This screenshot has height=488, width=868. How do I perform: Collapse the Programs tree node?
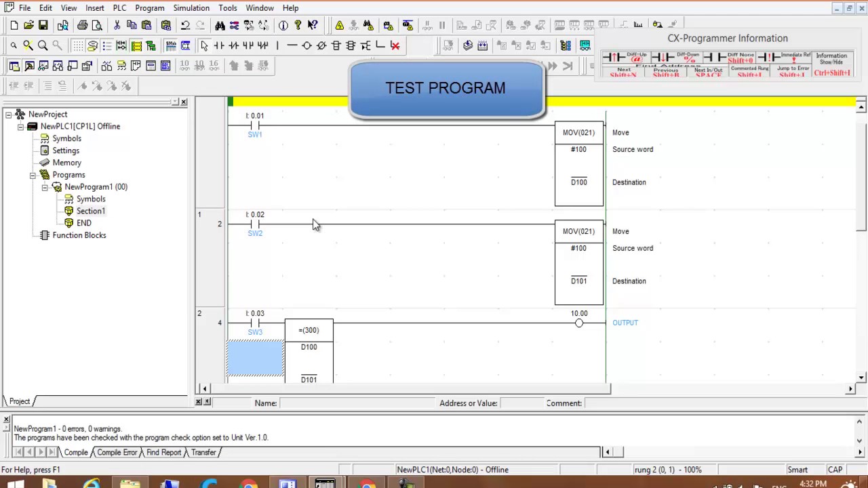tap(33, 175)
